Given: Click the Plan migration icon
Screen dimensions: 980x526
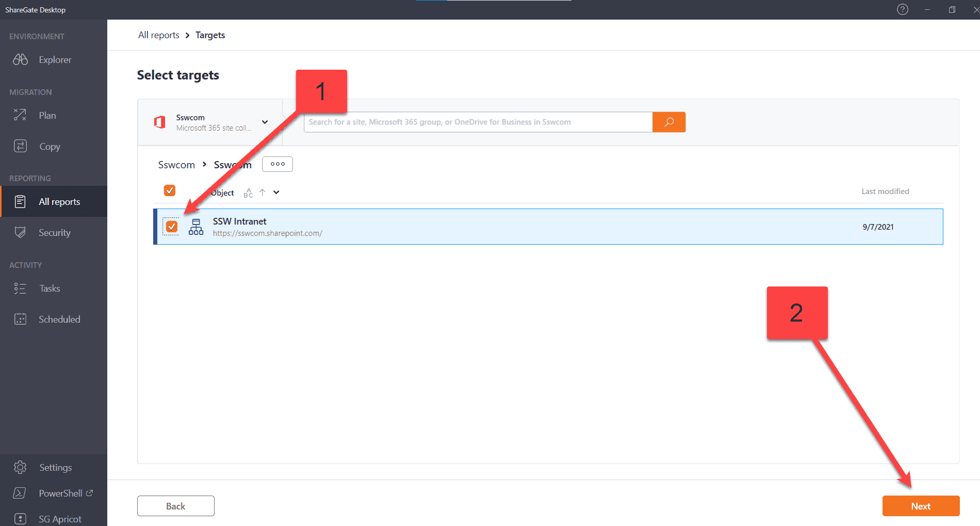Looking at the screenshot, I should 20,115.
